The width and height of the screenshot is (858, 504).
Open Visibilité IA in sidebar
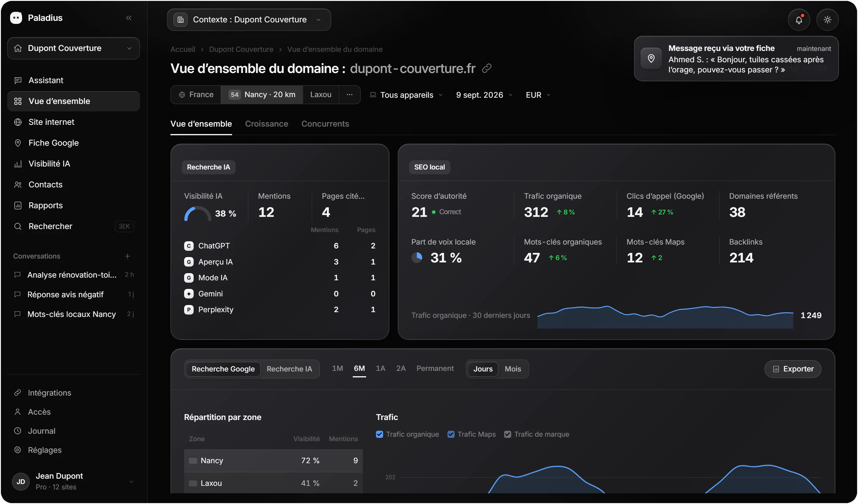(x=74, y=164)
